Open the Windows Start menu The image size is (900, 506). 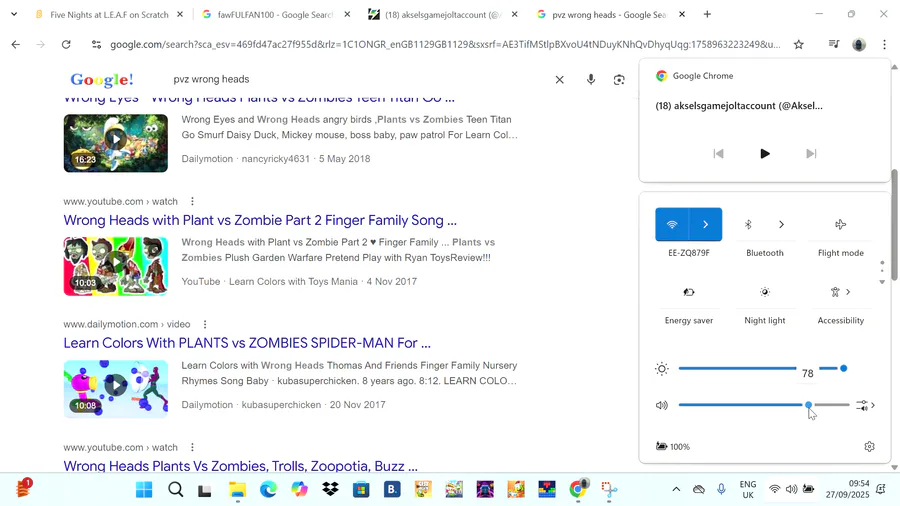[x=144, y=489]
